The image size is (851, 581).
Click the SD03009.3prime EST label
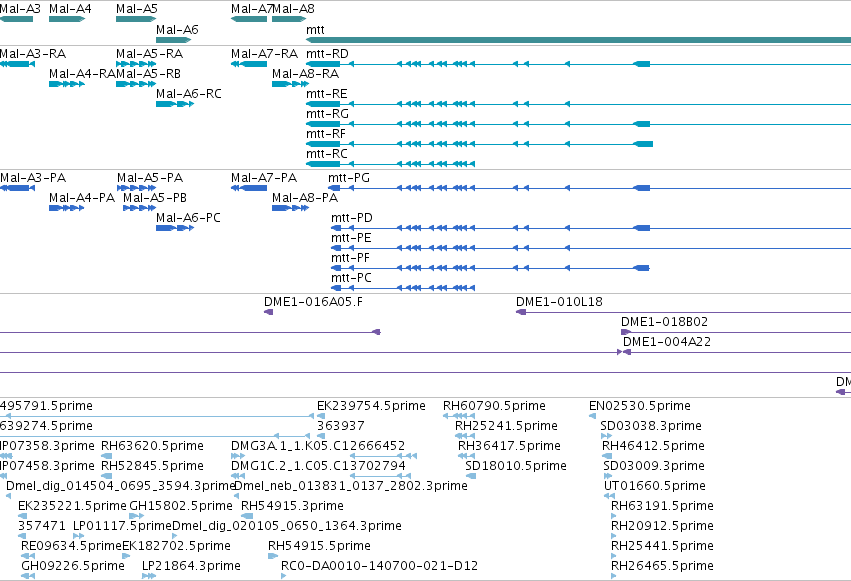coord(654,467)
